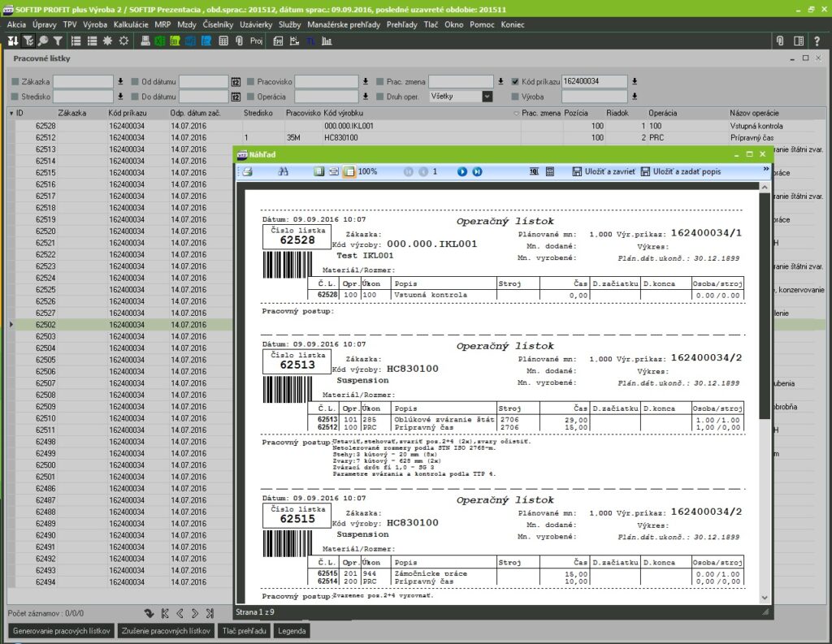The height and width of the screenshot is (644, 832).
Task: Open the Kalkulácie menu
Action: pos(131,25)
